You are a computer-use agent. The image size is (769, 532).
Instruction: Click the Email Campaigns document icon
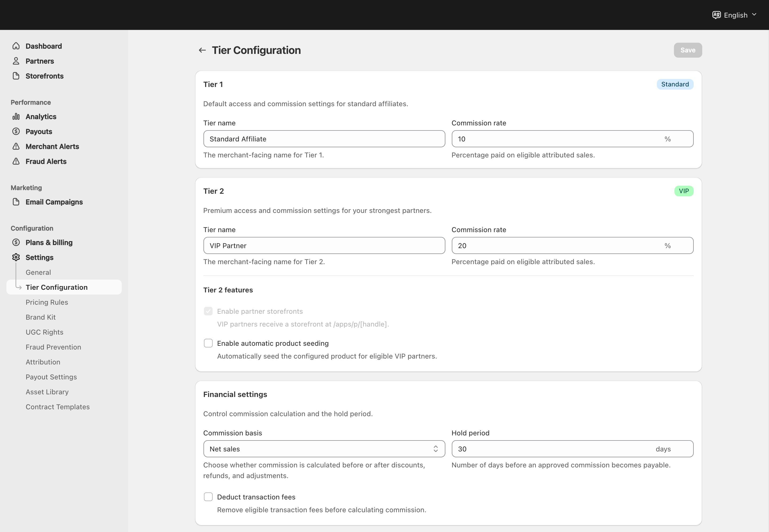coord(16,202)
